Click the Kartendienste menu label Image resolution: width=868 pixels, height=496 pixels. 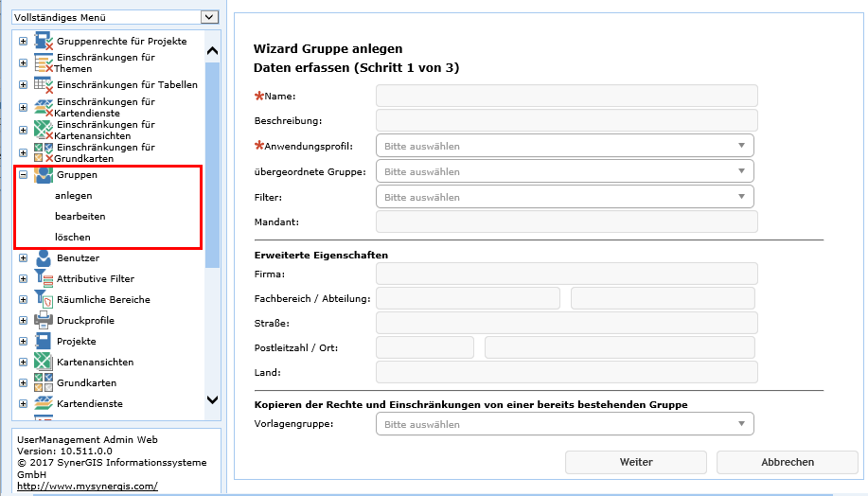(90, 403)
